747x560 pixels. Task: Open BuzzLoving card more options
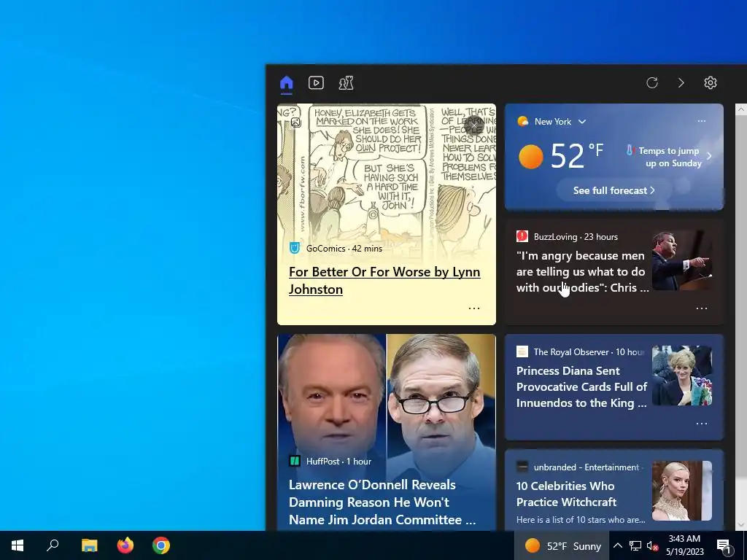coord(701,308)
